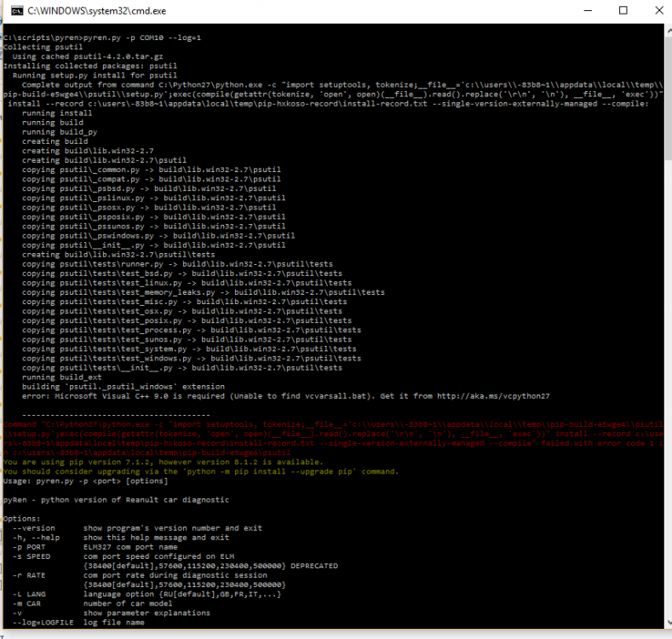Viewport: 672px width, 639px height.
Task: Click the '--log=LOGFILE' option text
Action: 43,623
